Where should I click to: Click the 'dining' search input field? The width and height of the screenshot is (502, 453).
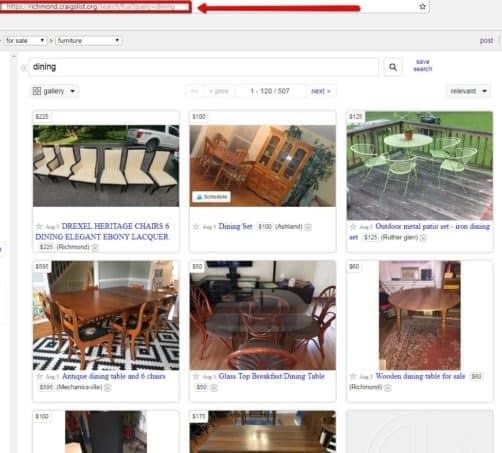[x=204, y=67]
